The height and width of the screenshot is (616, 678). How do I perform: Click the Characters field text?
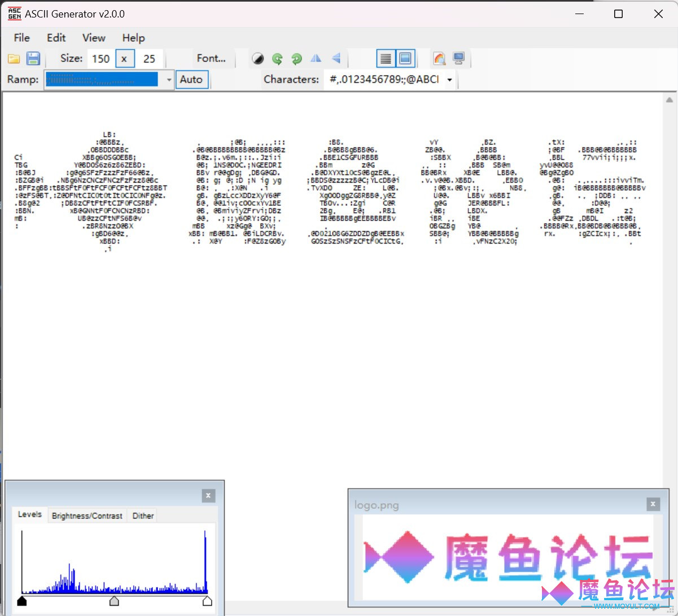[x=384, y=80]
